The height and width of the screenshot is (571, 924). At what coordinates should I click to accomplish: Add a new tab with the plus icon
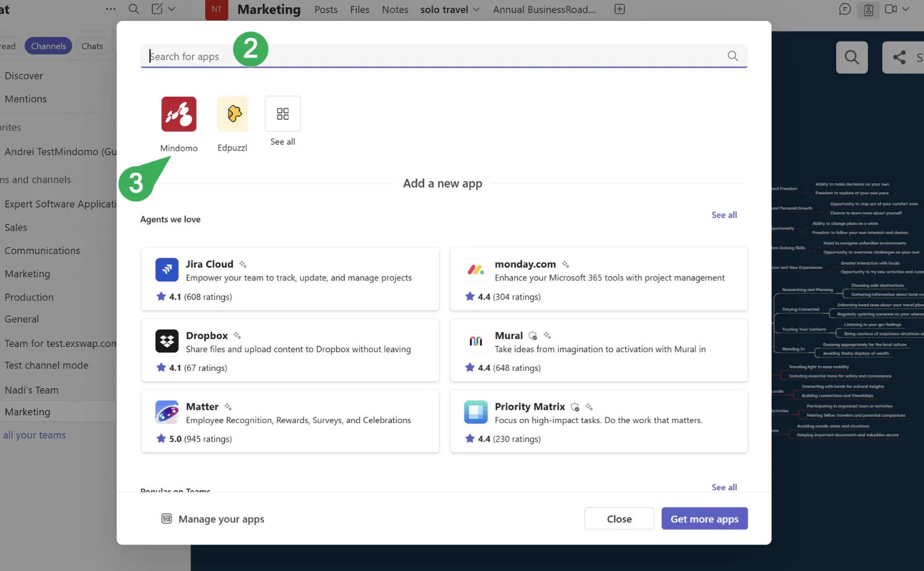(620, 9)
